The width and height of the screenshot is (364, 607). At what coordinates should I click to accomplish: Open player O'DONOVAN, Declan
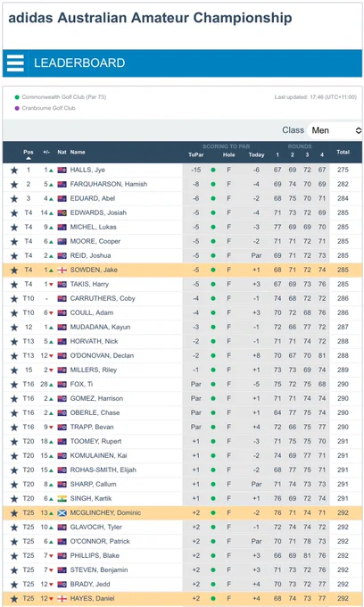(102, 356)
